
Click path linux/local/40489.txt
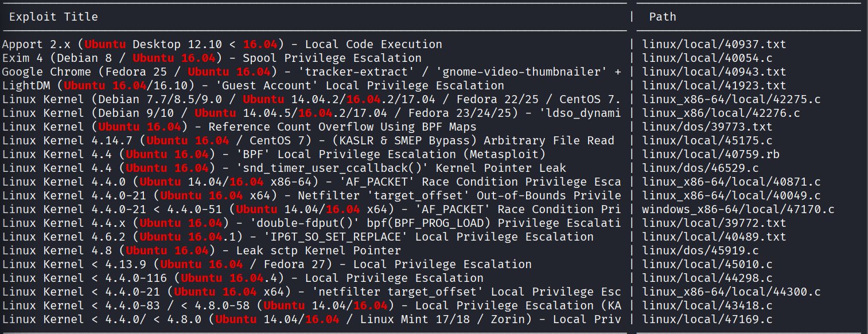[714, 237]
